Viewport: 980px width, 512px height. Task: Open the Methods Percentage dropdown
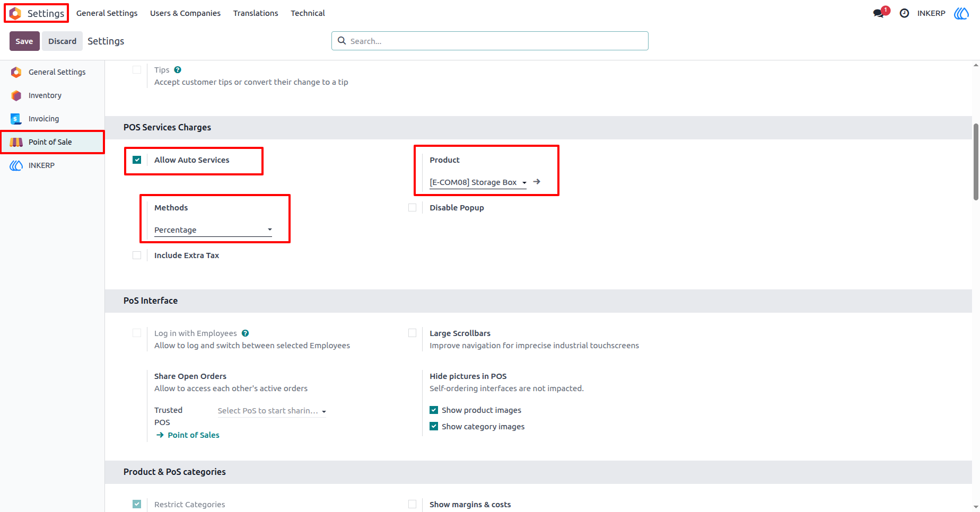(x=213, y=230)
